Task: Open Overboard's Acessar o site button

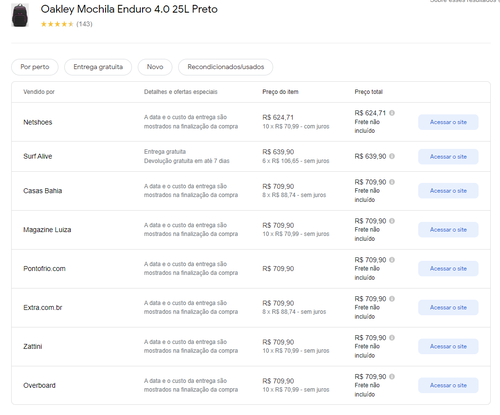Action: coord(448,385)
